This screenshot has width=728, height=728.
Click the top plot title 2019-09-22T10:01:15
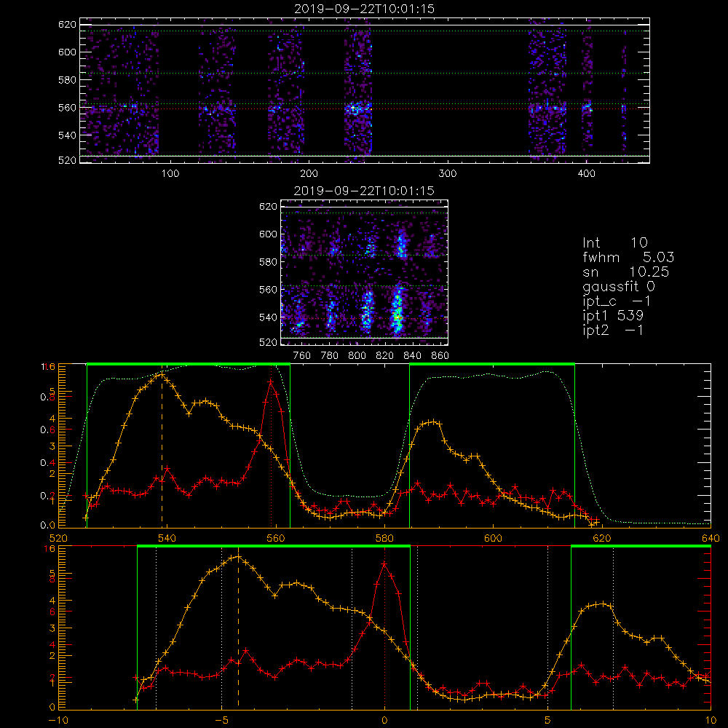(364, 9)
